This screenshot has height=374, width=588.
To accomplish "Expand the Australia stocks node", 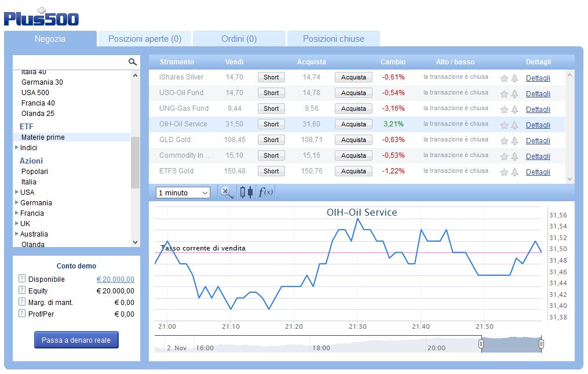I will pos(16,234).
